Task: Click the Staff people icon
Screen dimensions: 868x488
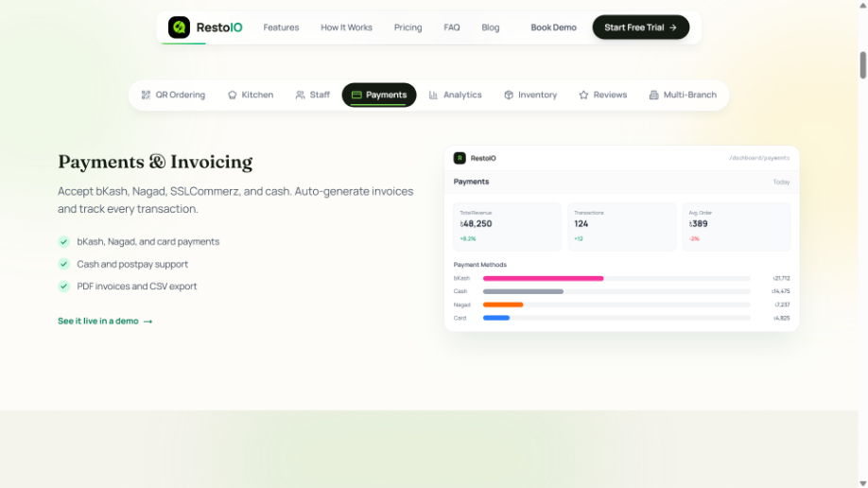Action: (x=300, y=95)
